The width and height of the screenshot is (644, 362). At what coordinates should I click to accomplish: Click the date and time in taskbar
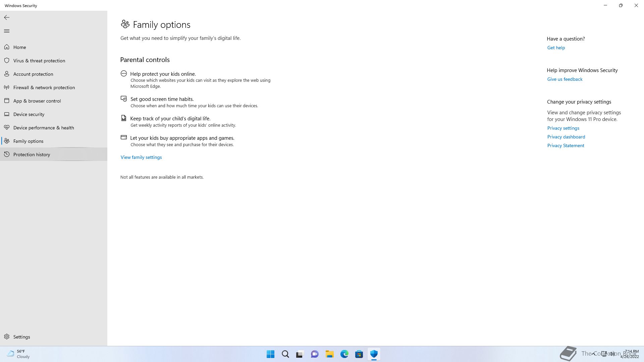[630, 354]
